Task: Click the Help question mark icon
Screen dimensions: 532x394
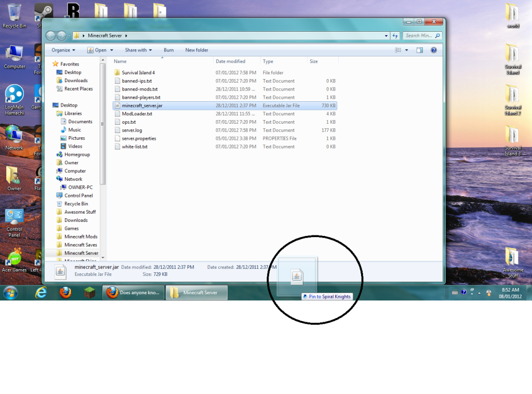Action: point(433,50)
